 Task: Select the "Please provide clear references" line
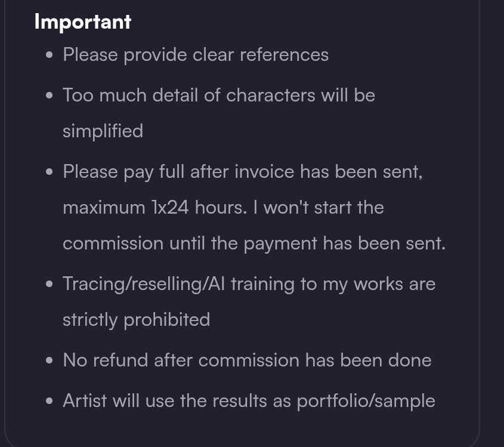click(196, 55)
